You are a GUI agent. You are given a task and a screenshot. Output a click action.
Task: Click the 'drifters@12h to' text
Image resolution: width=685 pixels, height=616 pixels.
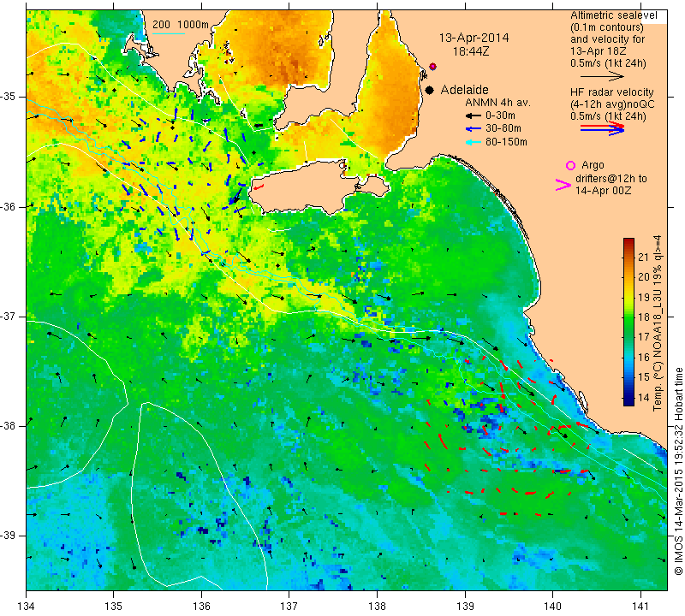tap(611, 179)
